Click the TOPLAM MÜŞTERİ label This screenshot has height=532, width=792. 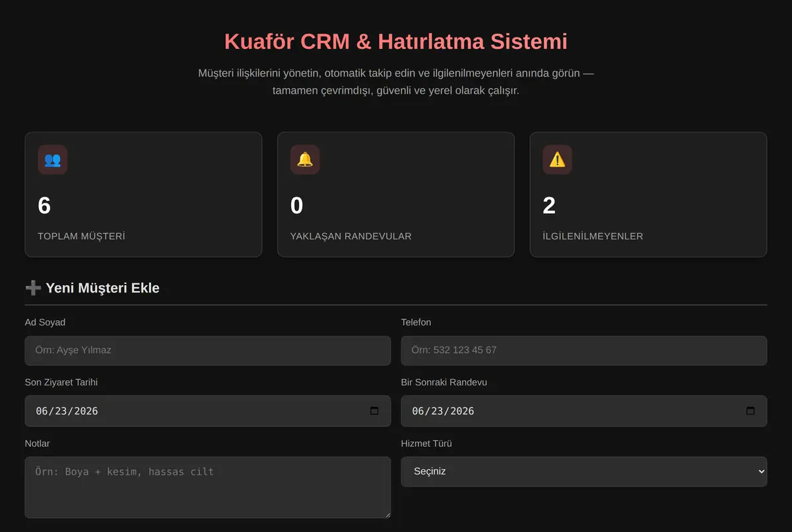(81, 236)
